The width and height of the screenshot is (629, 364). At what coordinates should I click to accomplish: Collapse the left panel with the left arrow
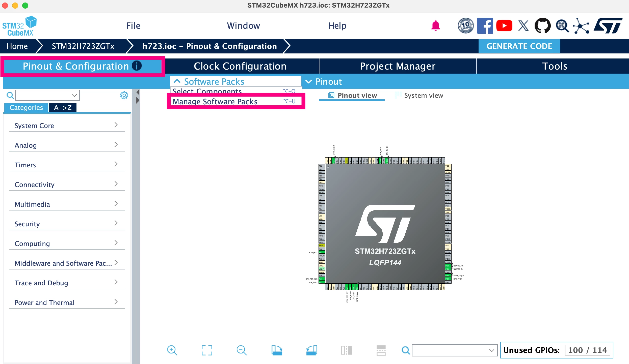click(138, 93)
